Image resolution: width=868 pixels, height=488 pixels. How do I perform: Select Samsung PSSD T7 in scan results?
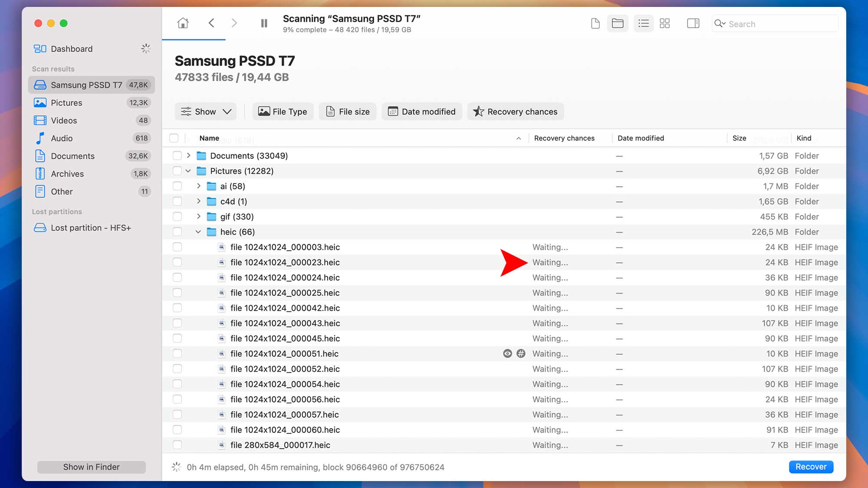click(91, 85)
